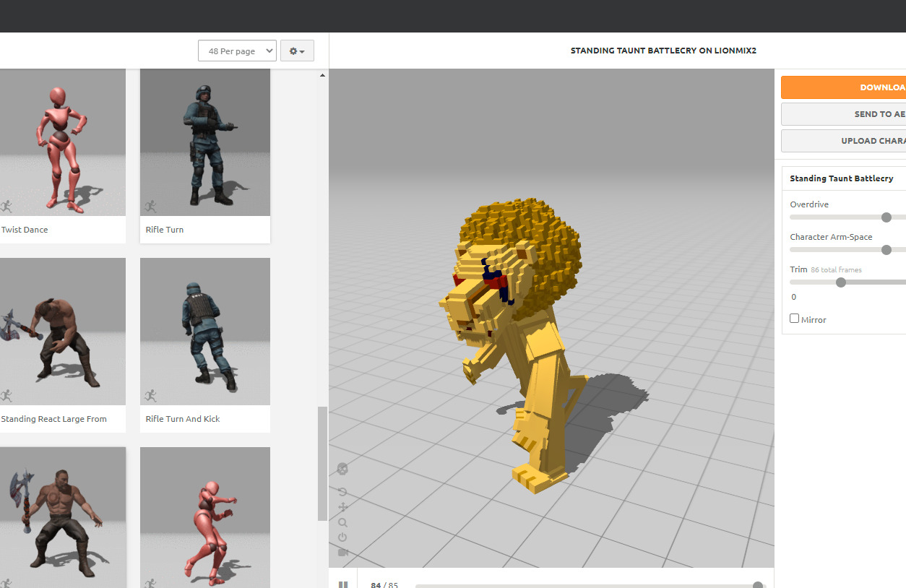Screen dimensions: 906x588
Task: Click the '84 / 85' frame counter
Action: click(x=384, y=585)
